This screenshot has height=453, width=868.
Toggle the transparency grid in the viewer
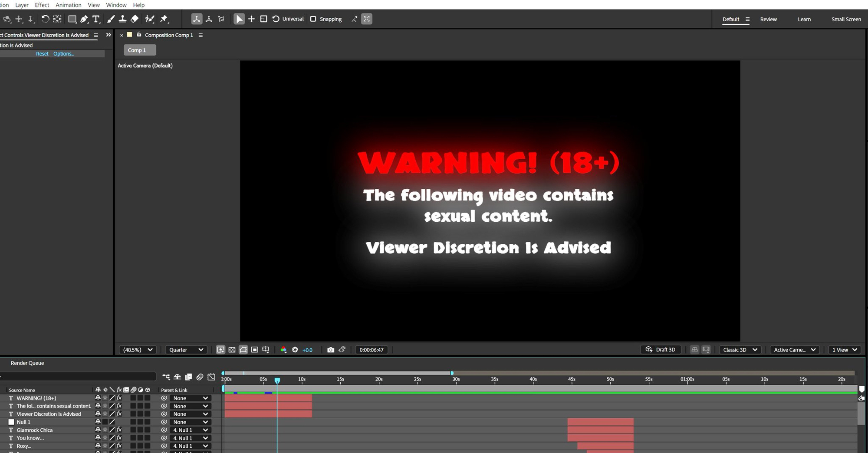tap(232, 350)
